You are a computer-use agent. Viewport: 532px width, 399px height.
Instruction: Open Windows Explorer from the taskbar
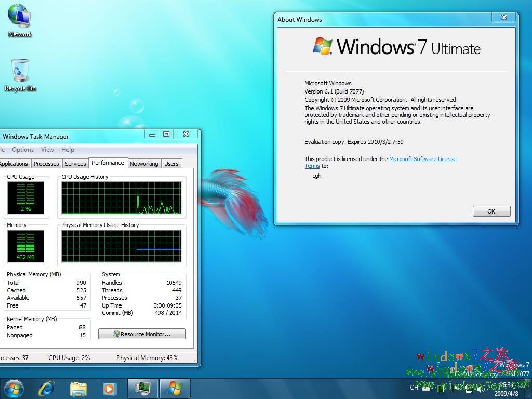click(78, 388)
